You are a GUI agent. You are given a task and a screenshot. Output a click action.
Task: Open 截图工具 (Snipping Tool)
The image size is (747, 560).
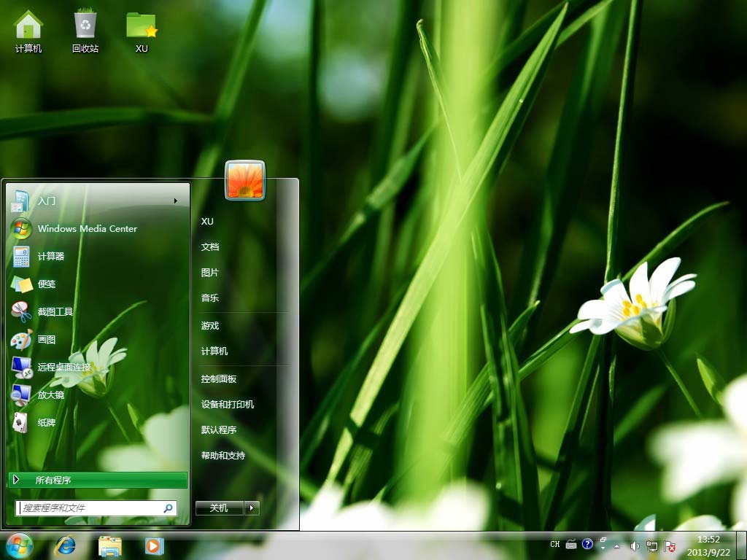pyautogui.click(x=55, y=311)
